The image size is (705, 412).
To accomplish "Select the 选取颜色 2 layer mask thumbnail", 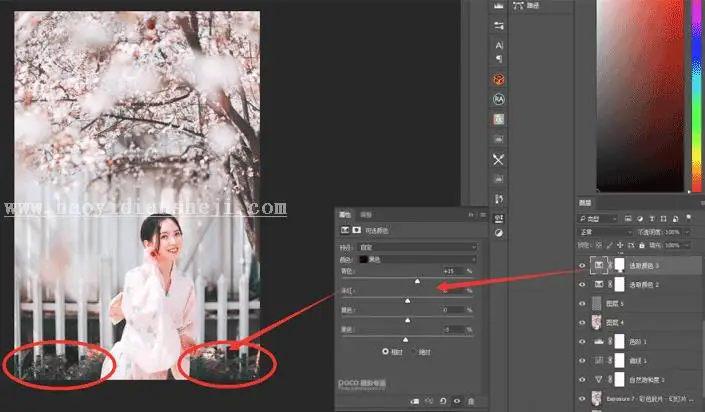I will click(x=619, y=284).
